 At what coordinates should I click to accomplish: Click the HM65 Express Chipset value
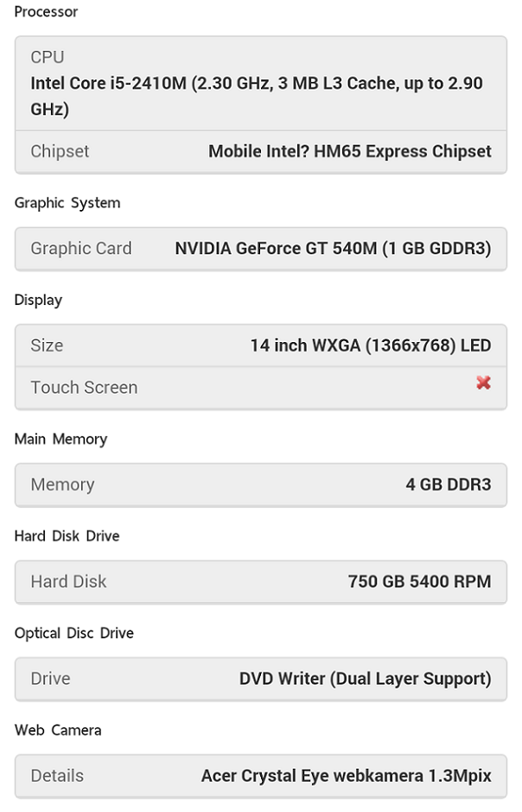(x=349, y=151)
